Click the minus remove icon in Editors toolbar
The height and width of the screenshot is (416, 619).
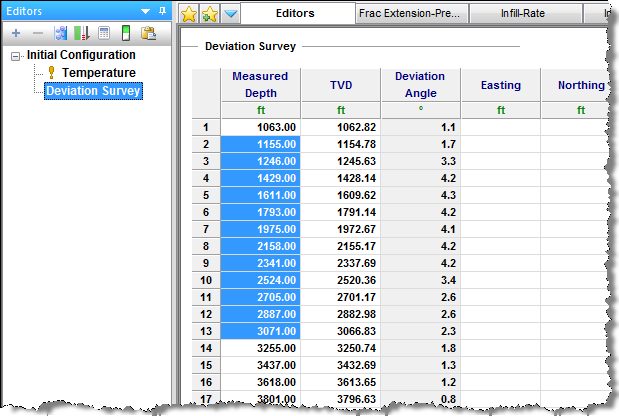37,34
